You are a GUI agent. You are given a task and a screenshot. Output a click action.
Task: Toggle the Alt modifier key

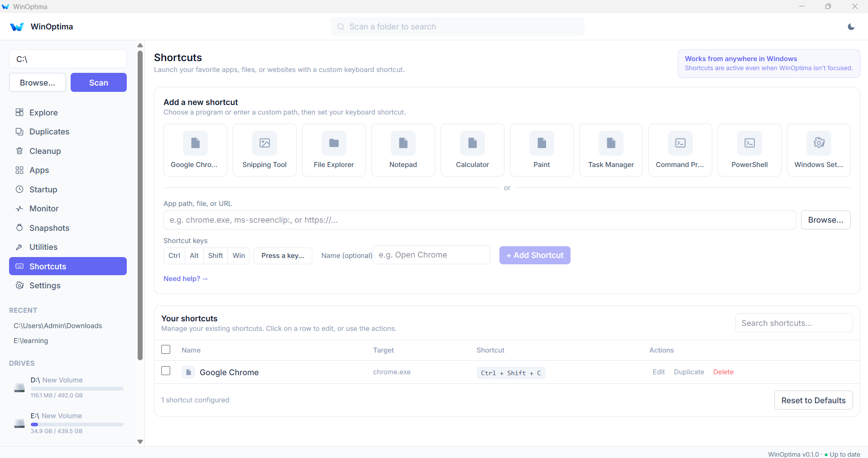click(x=194, y=256)
